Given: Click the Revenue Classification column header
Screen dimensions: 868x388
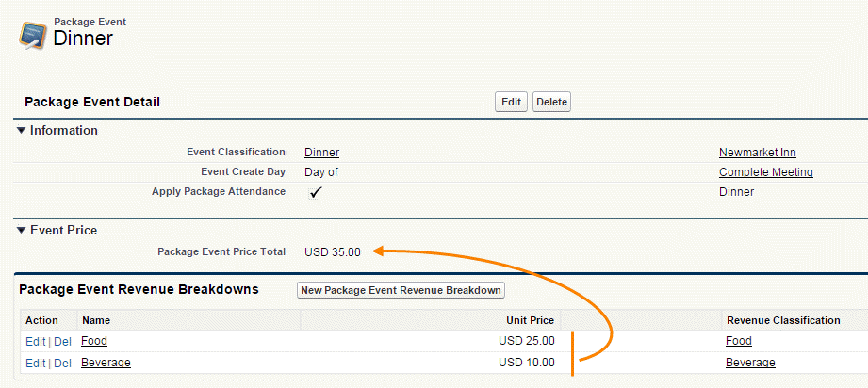Looking at the screenshot, I should [783, 320].
